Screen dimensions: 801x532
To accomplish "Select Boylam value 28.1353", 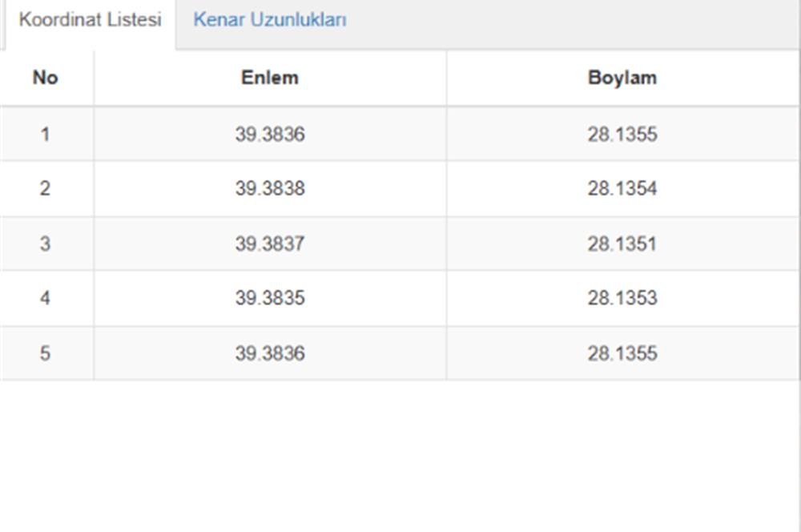I will [622, 298].
